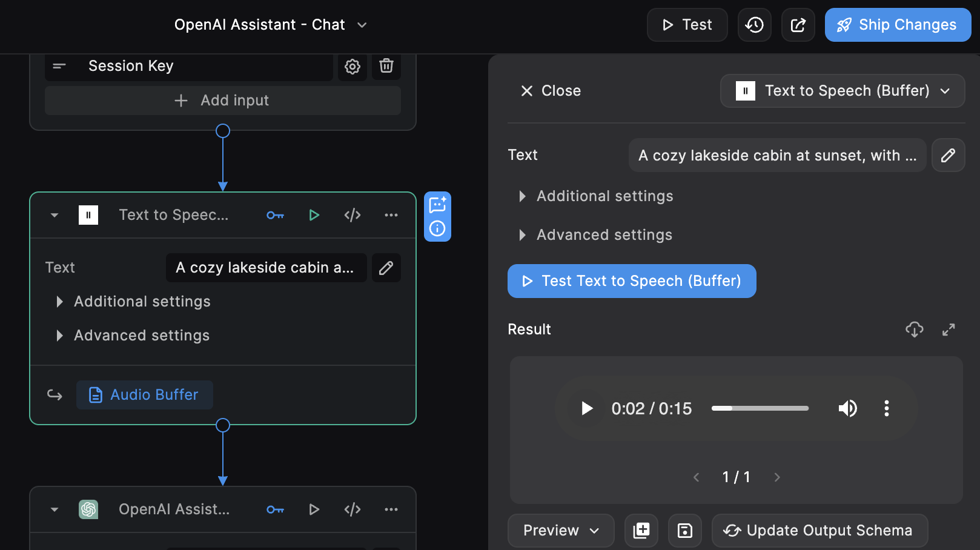Click the 0:02 / 0:15 time display
The image size is (980, 550).
[x=652, y=409]
